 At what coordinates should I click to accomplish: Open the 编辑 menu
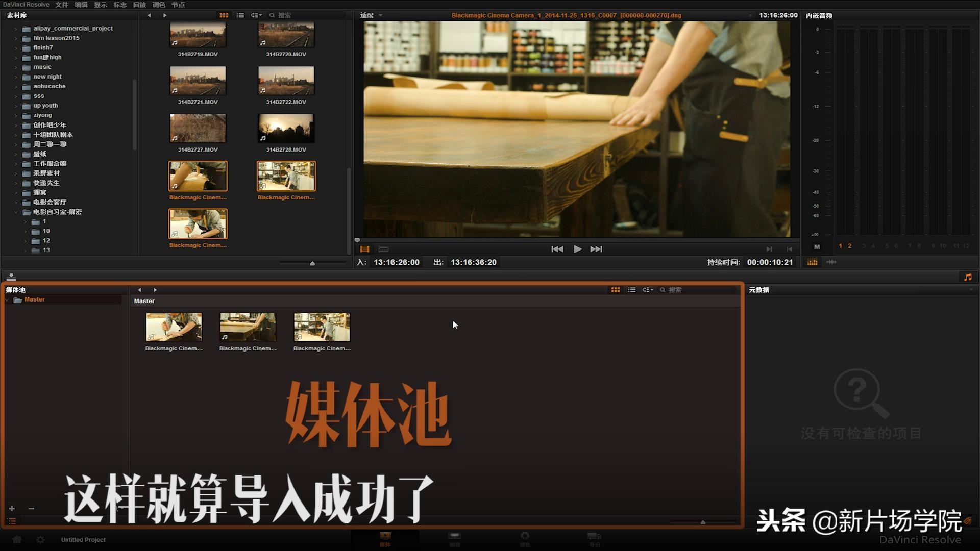click(x=81, y=5)
